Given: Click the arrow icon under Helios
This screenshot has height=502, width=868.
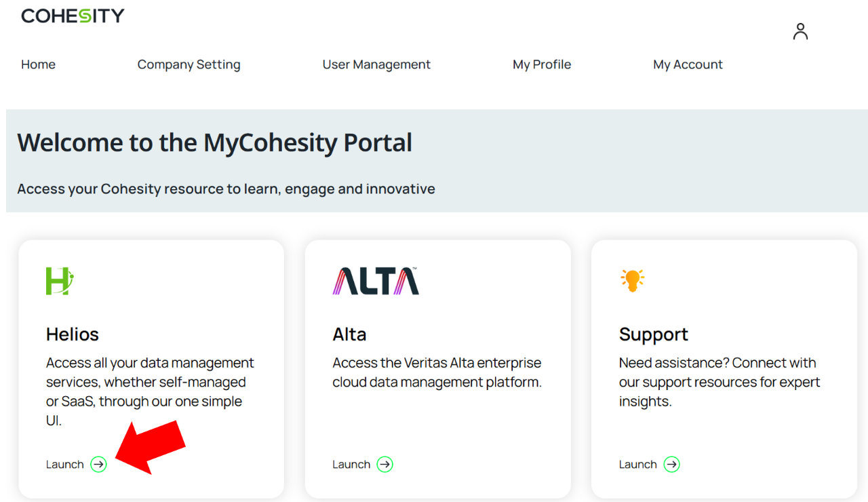Looking at the screenshot, I should pyautogui.click(x=99, y=464).
